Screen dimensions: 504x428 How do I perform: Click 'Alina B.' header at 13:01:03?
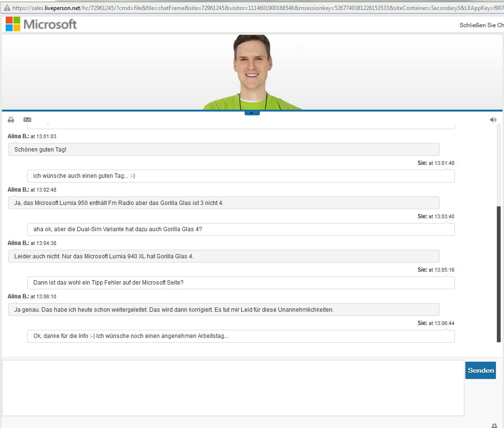click(x=32, y=136)
